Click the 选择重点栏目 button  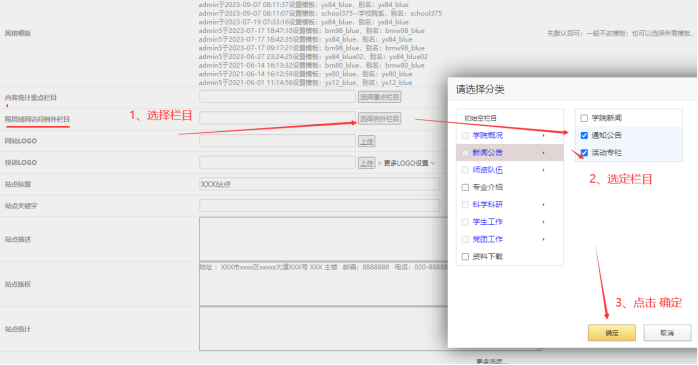(380, 97)
